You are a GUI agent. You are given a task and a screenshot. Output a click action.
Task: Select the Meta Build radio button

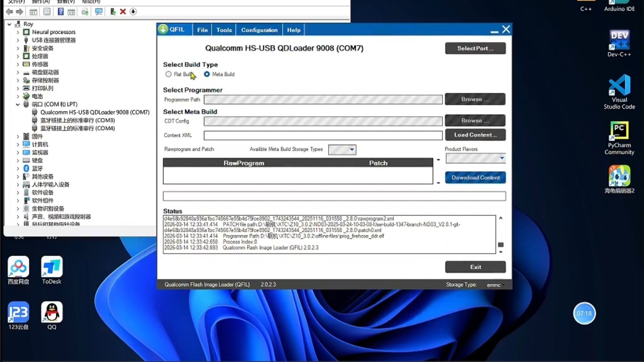pyautogui.click(x=207, y=74)
